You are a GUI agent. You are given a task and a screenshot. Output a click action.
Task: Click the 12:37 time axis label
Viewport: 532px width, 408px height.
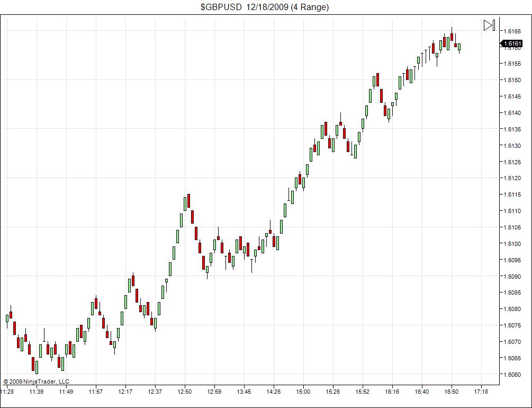click(x=155, y=392)
